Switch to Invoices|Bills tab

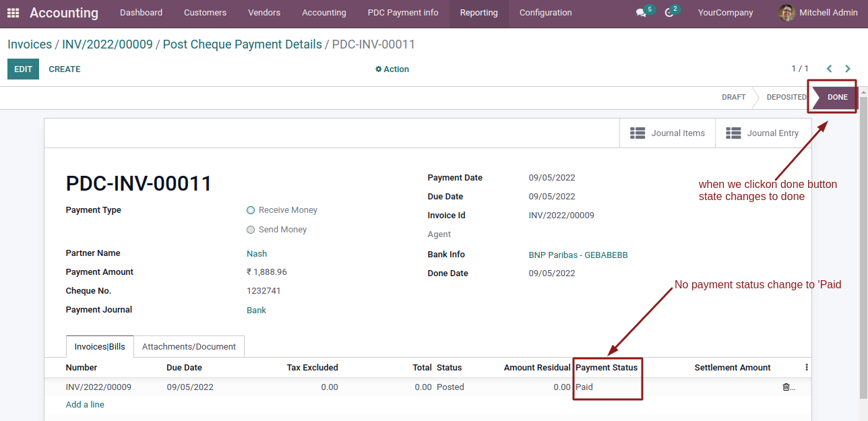pyautogui.click(x=100, y=346)
